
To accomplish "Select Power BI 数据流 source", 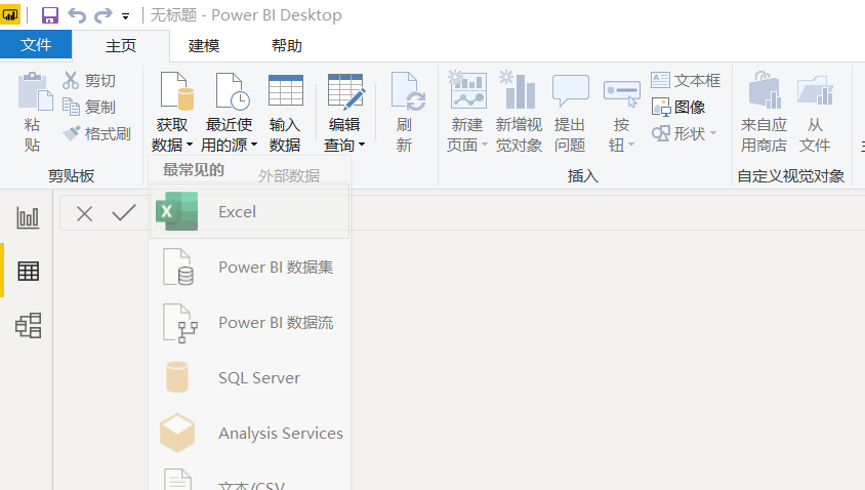I will click(250, 322).
